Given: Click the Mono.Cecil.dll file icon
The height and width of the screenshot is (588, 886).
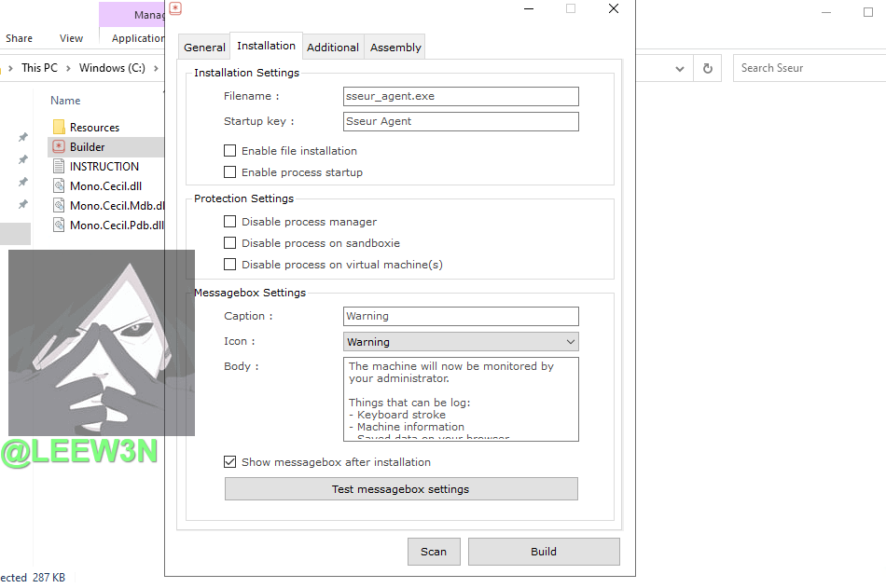Looking at the screenshot, I should [59, 185].
